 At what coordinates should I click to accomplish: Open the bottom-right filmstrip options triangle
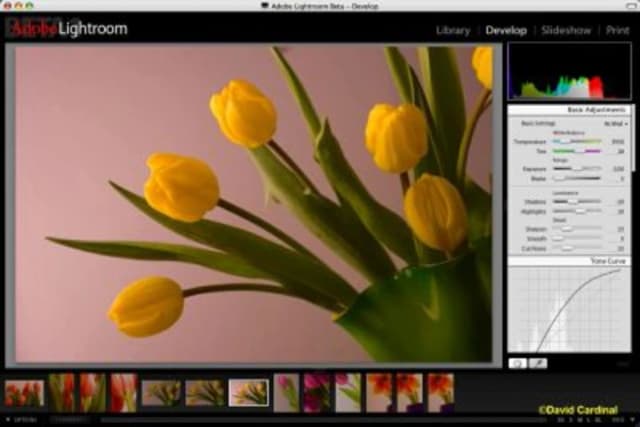(x=632, y=419)
